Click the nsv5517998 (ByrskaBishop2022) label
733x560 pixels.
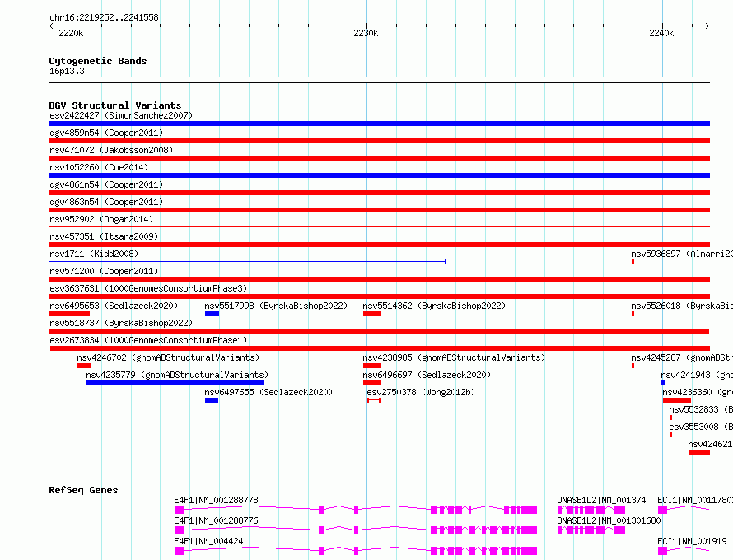tap(276, 306)
